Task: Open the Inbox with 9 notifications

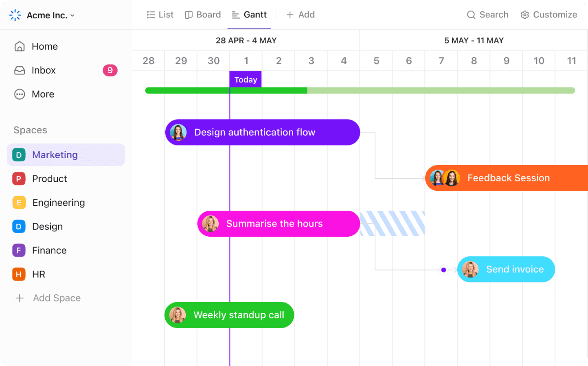Action: point(44,70)
